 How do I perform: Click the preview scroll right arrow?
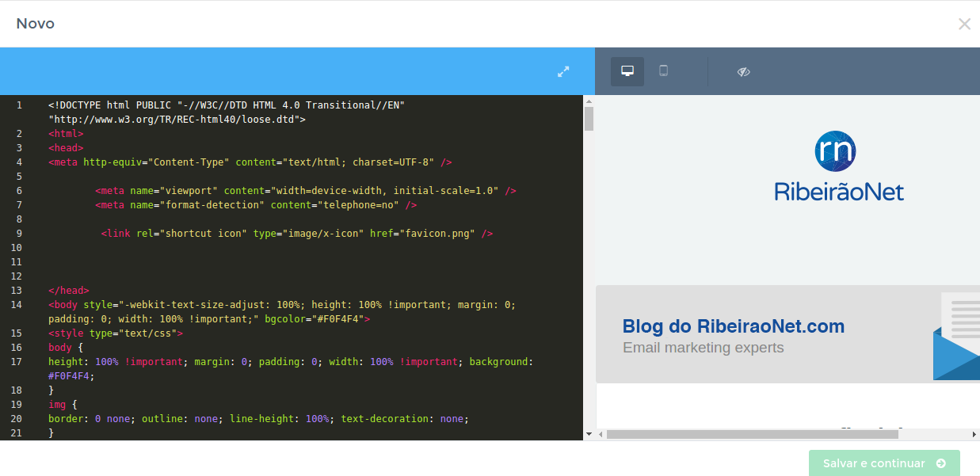(974, 434)
